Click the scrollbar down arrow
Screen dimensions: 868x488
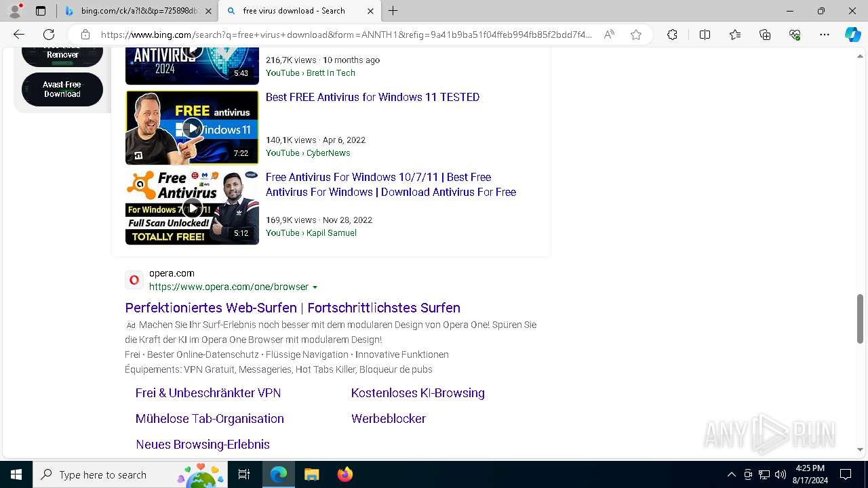(860, 449)
